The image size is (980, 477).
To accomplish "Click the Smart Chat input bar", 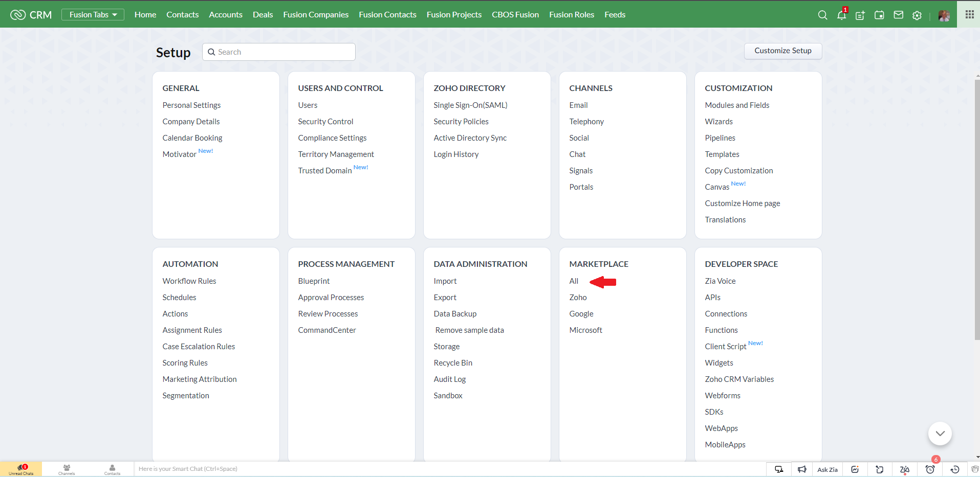I will click(x=449, y=469).
